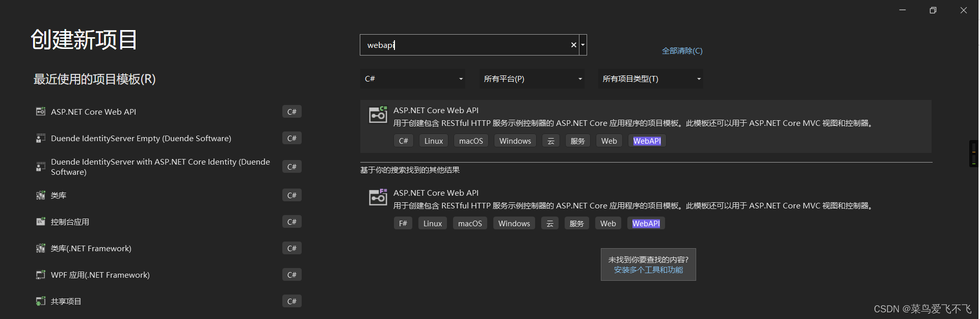Image resolution: width=980 pixels, height=319 pixels.
Task: Click the C# badge beside WPF 应用(.NET Framework)
Action: pos(292,275)
